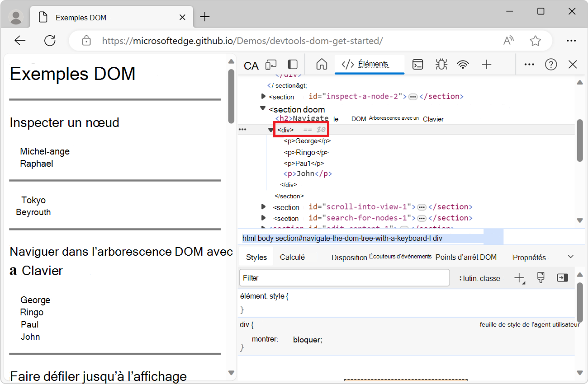Click ellipsis badge in inspect-a-node-2 row
The width and height of the screenshot is (588, 384).
(413, 97)
